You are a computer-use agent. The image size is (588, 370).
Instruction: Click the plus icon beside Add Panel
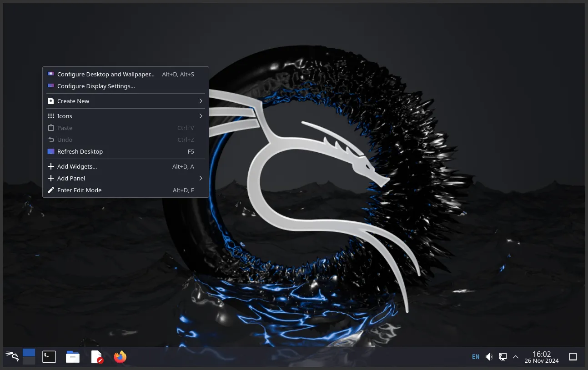[x=51, y=178]
